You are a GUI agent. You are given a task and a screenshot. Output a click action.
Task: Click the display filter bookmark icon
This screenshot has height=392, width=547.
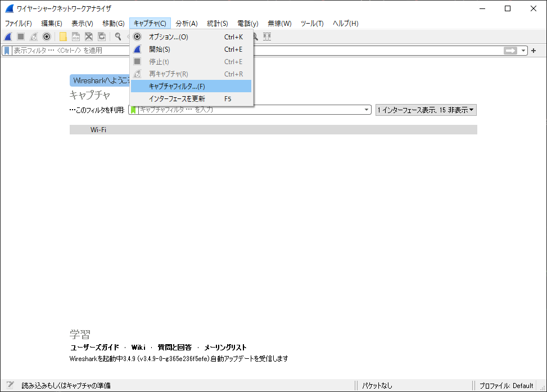pos(7,51)
